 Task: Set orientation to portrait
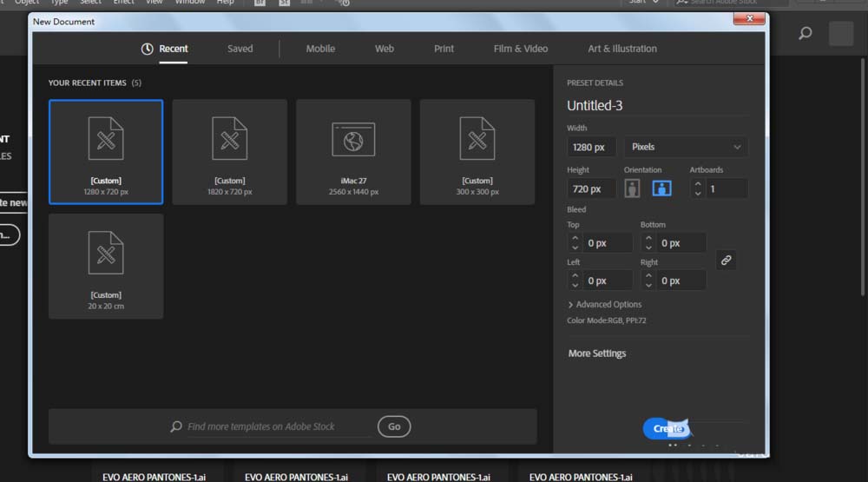point(632,189)
